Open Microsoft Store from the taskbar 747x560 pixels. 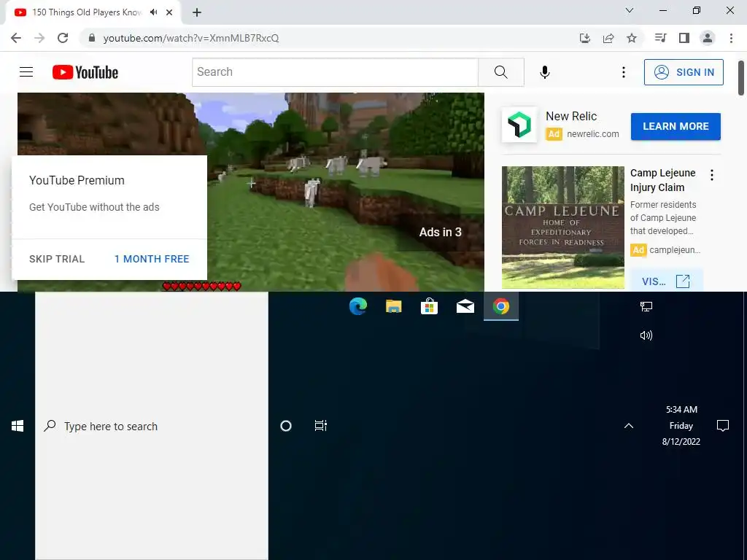[429, 306]
